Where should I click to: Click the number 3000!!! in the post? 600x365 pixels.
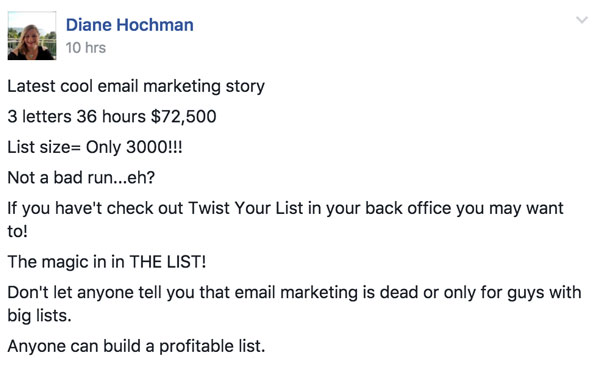[154, 147]
